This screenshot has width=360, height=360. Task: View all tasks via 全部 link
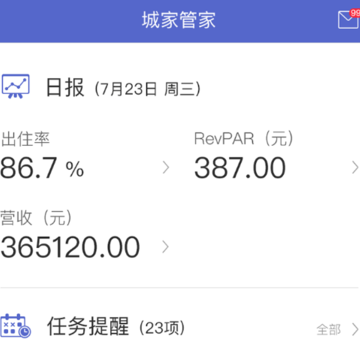(328, 329)
